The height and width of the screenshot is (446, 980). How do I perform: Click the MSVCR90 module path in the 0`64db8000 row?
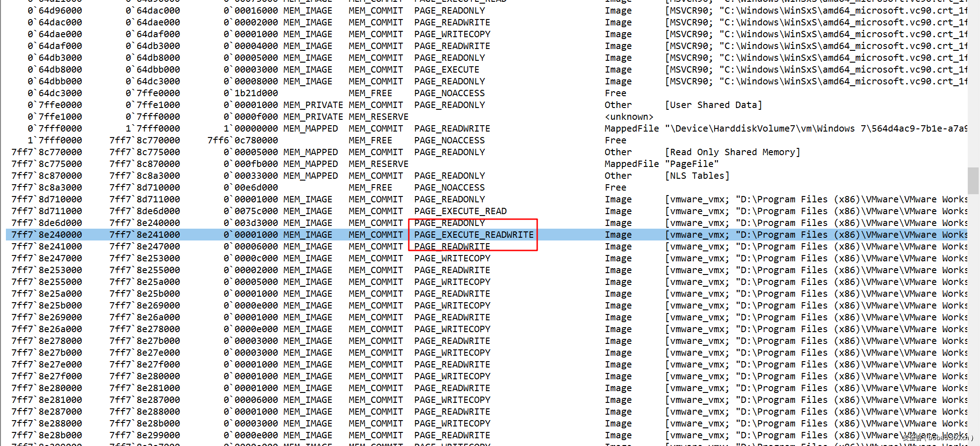click(816, 69)
